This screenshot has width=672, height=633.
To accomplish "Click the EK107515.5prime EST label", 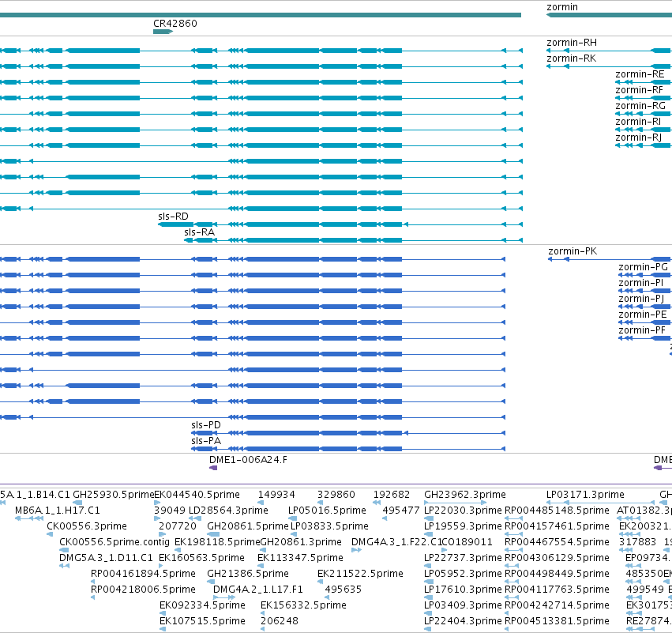I will pyautogui.click(x=202, y=622).
